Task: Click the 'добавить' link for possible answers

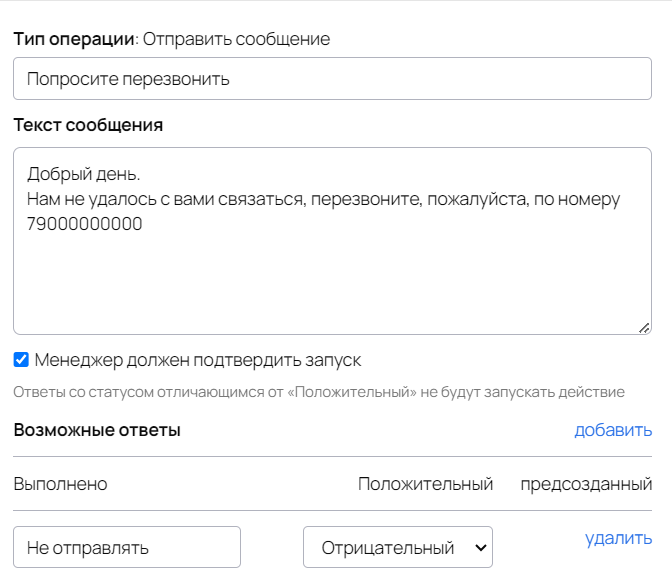Action: tap(613, 430)
